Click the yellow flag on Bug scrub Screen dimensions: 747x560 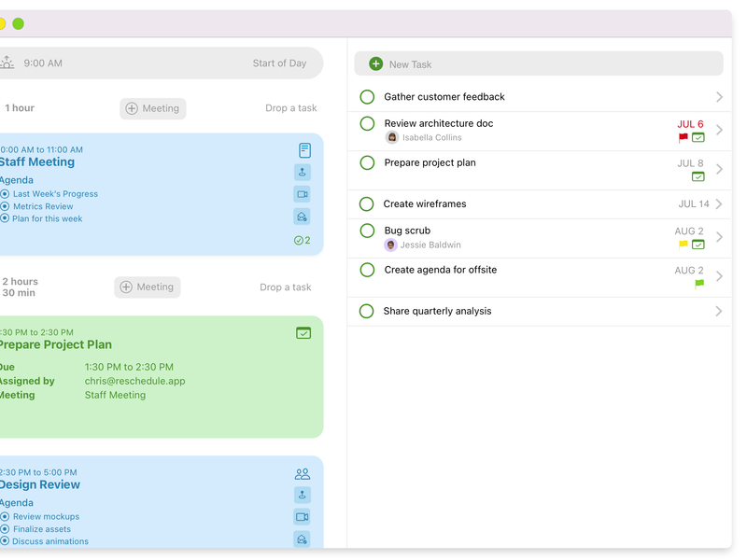click(684, 244)
